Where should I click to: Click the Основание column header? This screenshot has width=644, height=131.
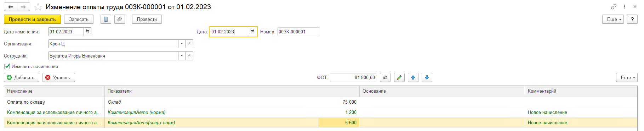tap(442, 91)
